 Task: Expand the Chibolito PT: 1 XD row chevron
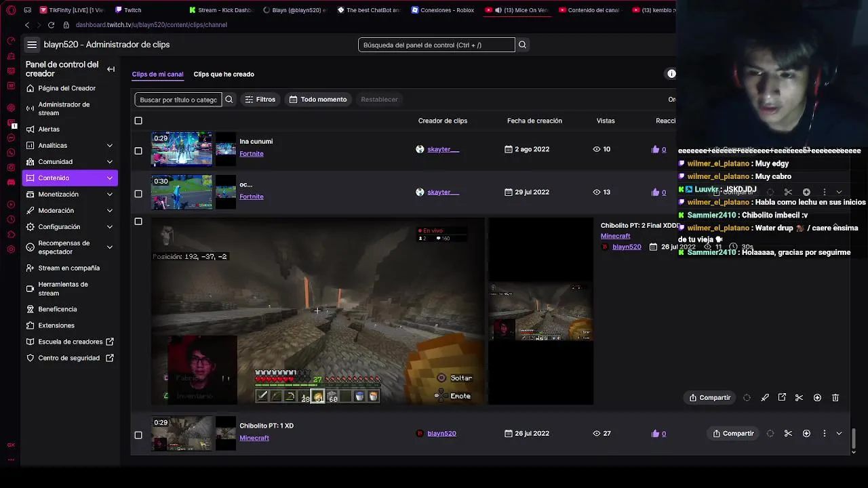point(839,434)
